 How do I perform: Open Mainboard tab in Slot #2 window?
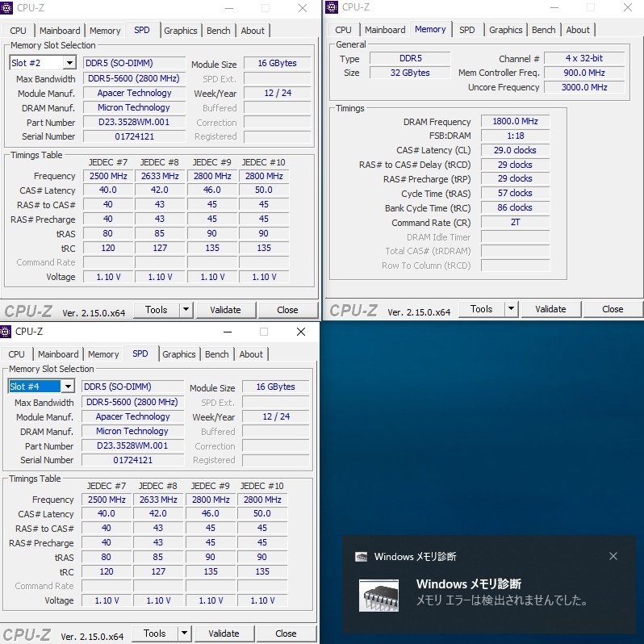click(x=60, y=31)
